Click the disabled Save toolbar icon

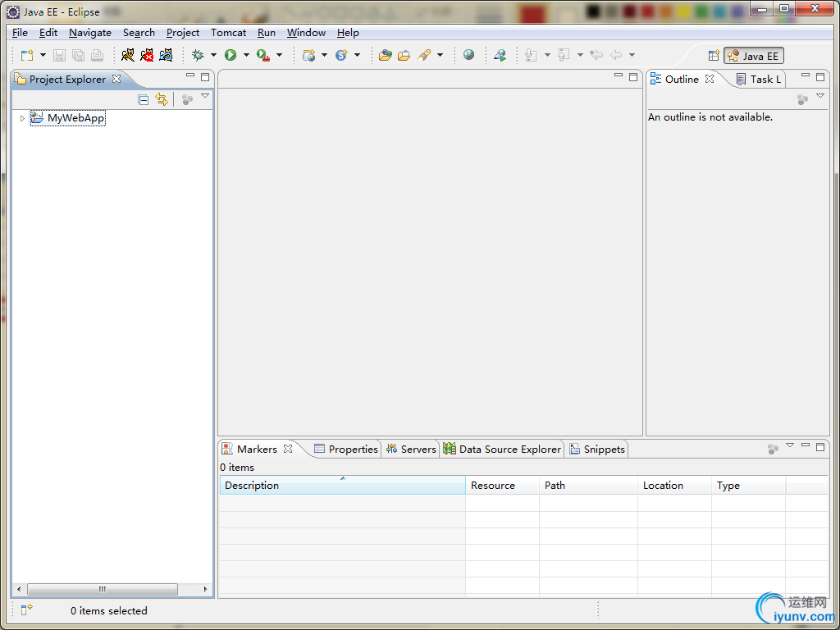click(59, 55)
